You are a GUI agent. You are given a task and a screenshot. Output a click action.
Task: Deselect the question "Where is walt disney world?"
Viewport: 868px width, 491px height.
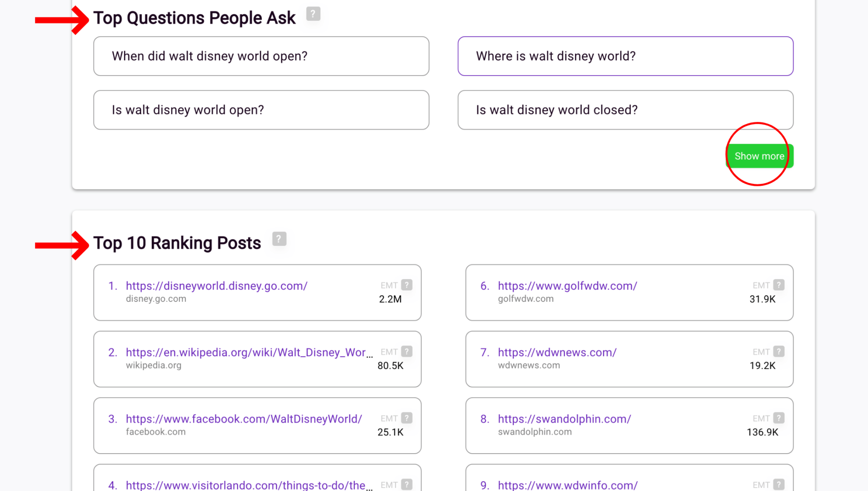(625, 56)
